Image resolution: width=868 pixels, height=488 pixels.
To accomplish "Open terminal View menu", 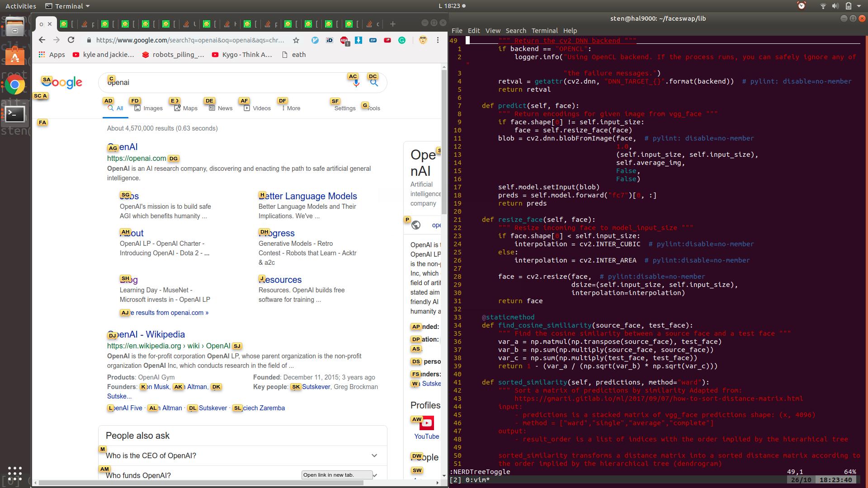I will 493,30.
